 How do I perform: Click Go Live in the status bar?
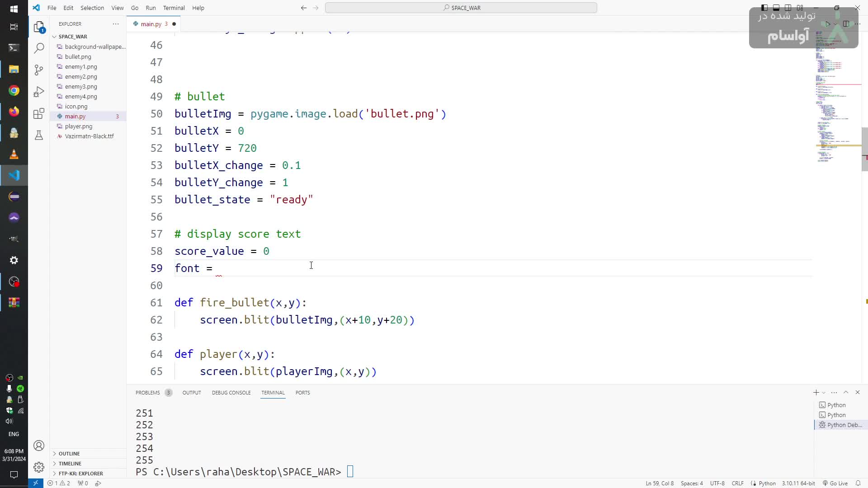[835, 483]
